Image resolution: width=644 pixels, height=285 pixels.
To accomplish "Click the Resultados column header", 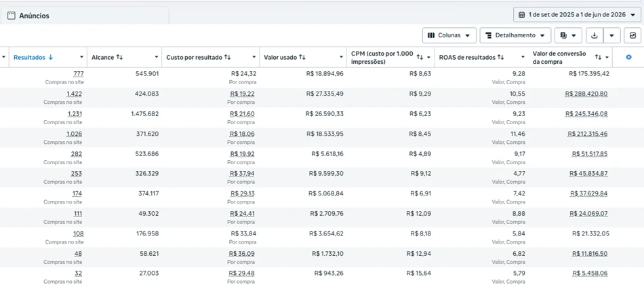I will coord(30,57).
